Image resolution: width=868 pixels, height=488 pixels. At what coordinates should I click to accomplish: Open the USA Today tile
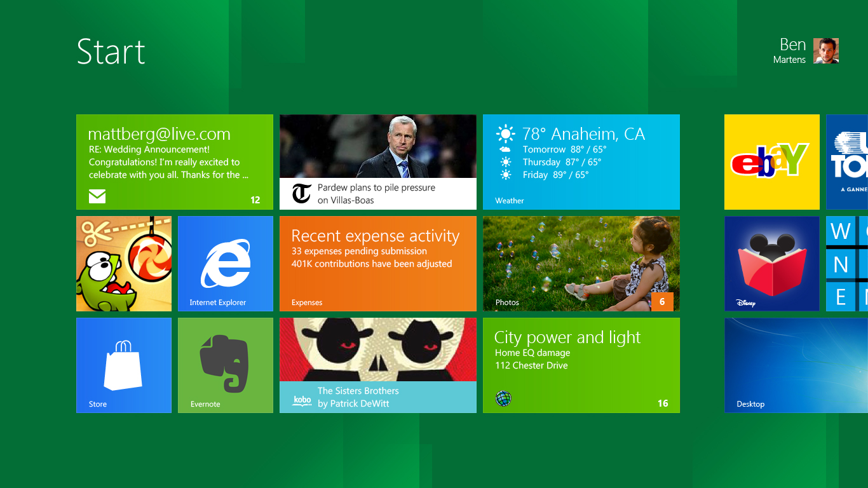(847, 162)
